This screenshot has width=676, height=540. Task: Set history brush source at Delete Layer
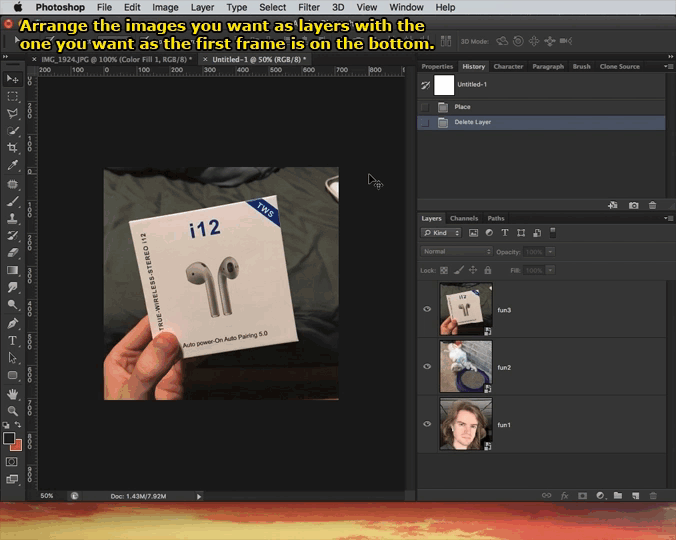[425, 123]
